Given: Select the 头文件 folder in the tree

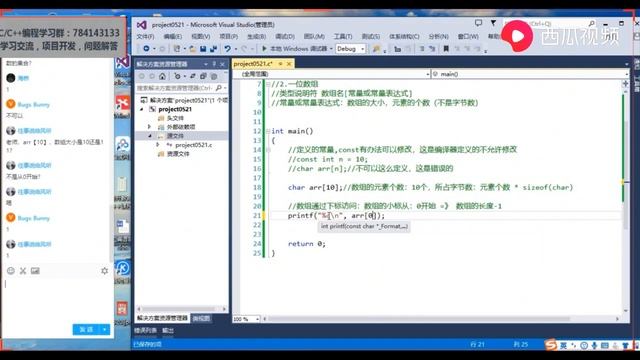Looking at the screenshot, I should tap(175, 118).
